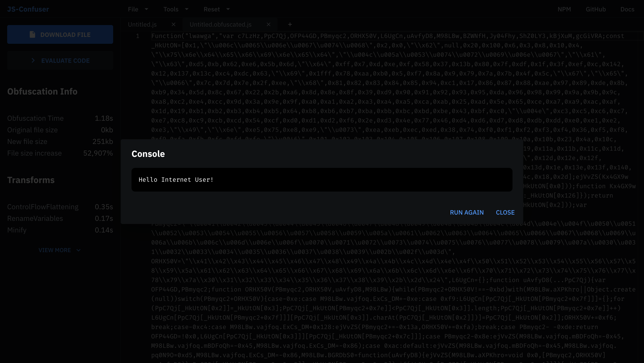Click the file icon on Download File
Screen dimensions: 644x363
pos(32,34)
